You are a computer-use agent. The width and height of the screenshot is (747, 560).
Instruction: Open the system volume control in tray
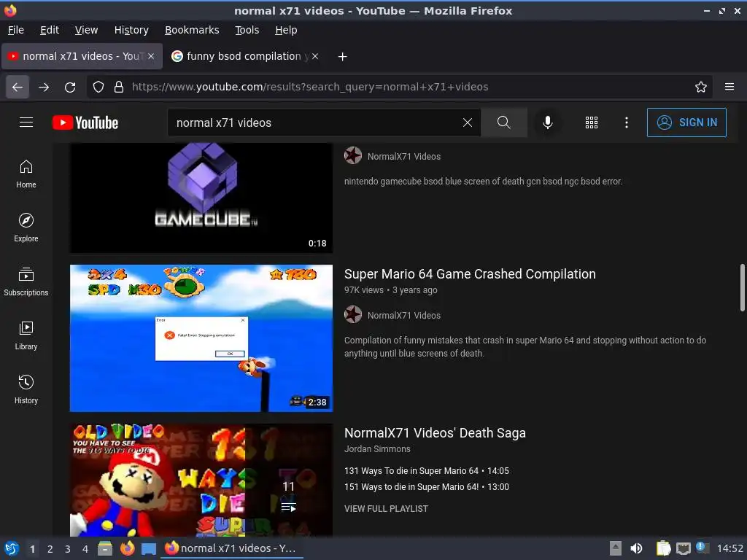(x=636, y=548)
